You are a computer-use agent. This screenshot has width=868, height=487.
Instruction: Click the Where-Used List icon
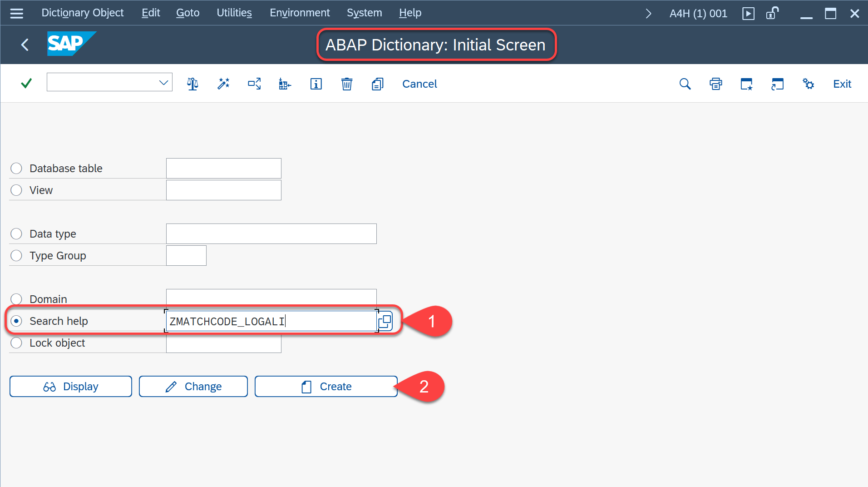pos(254,84)
